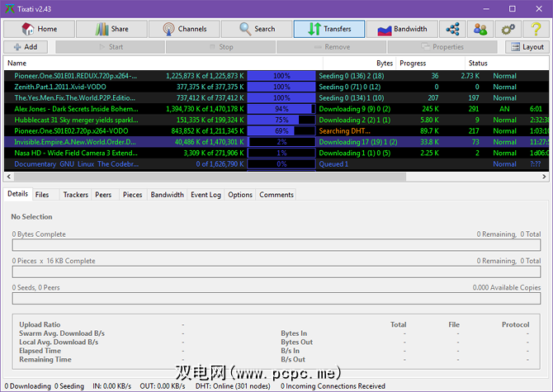553x392 pixels.
Task: Open the Share section
Action: pos(111,29)
